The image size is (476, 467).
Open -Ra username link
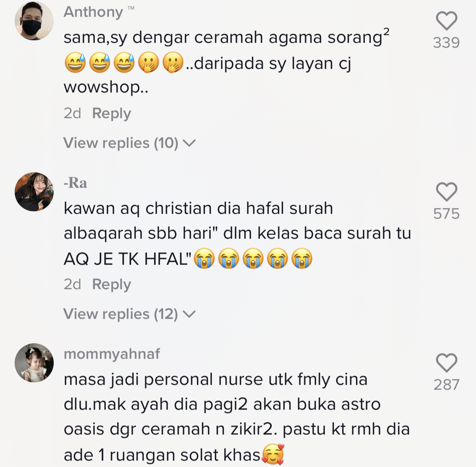coord(75,183)
